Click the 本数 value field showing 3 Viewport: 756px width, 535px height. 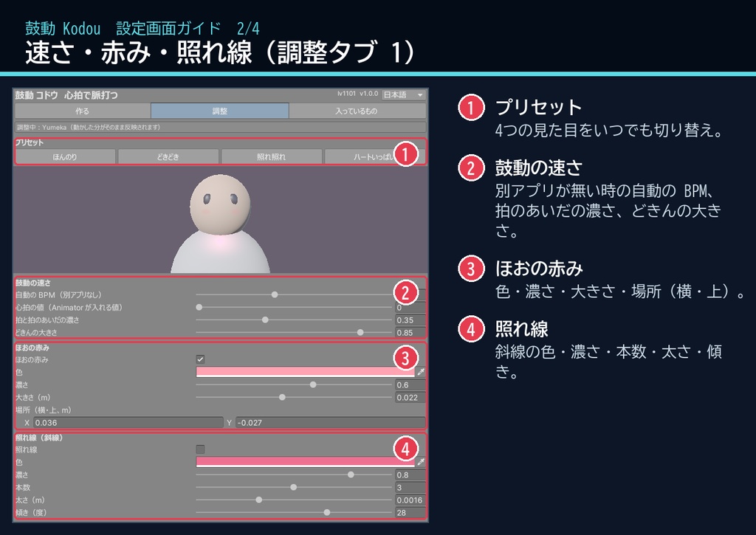[x=410, y=487]
